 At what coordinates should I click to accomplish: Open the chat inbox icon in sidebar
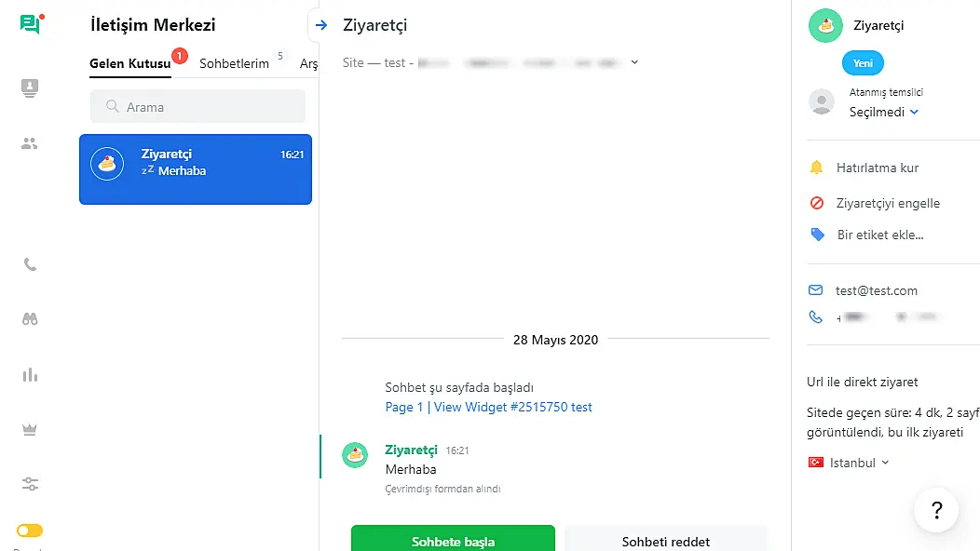tap(30, 25)
